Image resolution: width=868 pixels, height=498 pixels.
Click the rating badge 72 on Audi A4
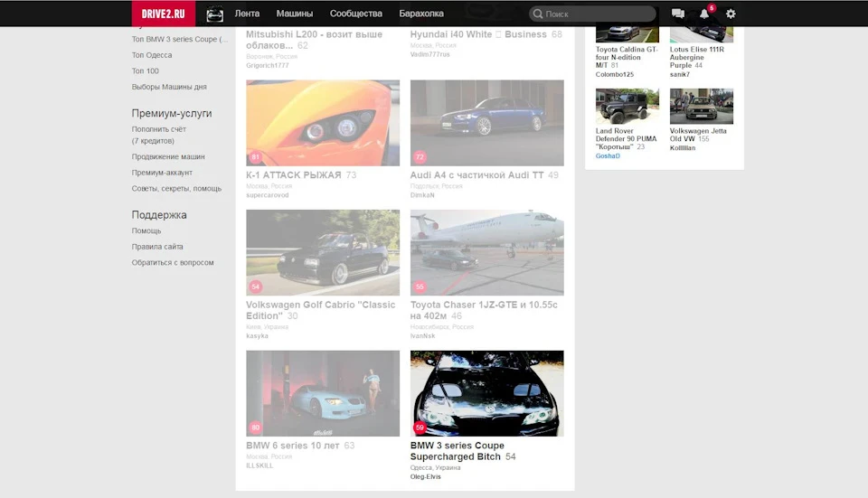pos(420,157)
